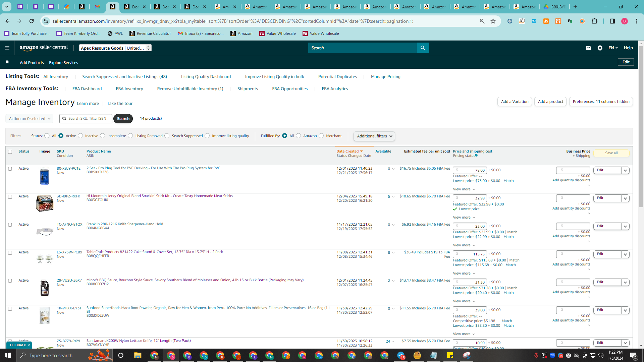The image size is (644, 362).
Task: Choose the Inactive status filter
Action: 80,136
